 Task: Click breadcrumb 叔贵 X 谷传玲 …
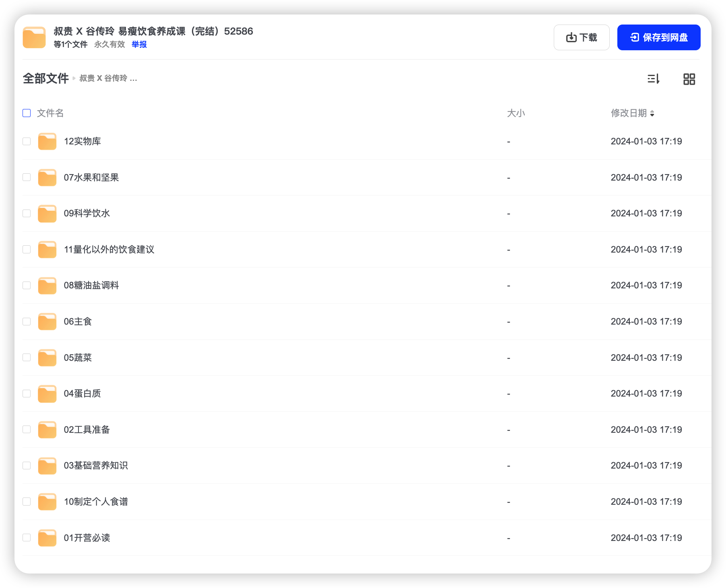(x=108, y=78)
